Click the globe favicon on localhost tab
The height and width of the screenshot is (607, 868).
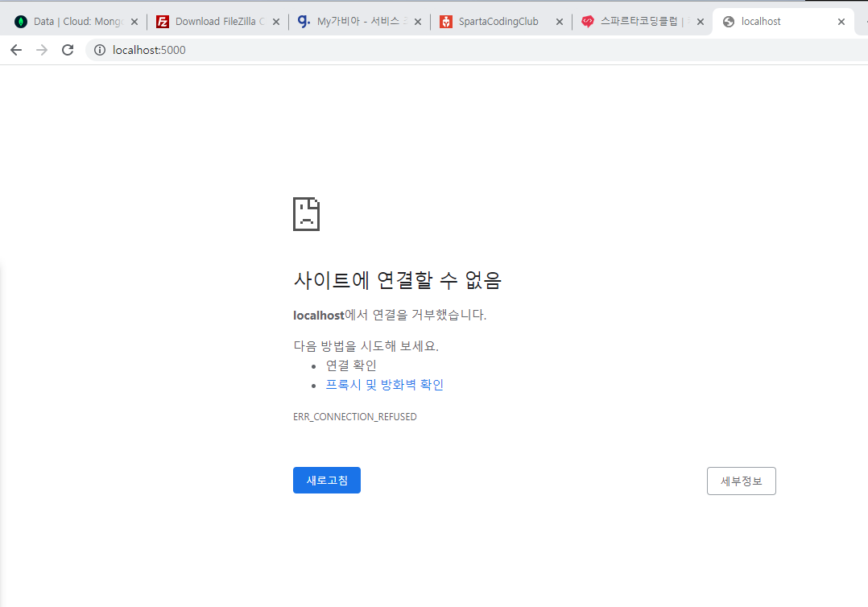point(729,22)
